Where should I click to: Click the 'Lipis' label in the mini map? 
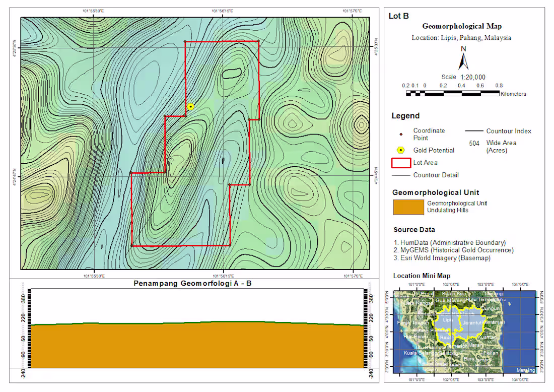pyautogui.click(x=448, y=320)
